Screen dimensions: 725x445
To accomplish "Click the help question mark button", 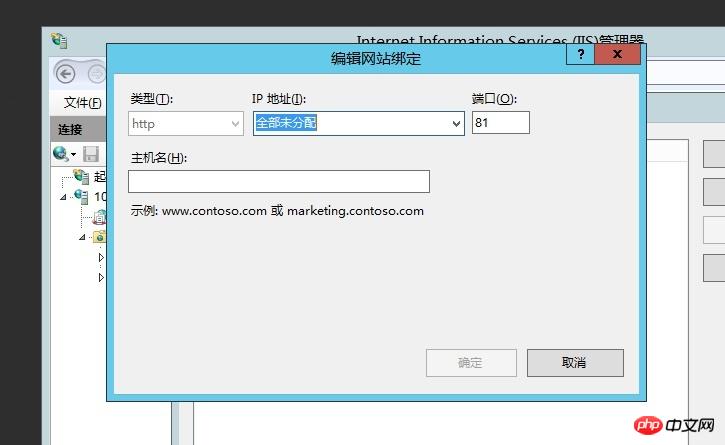I will [580, 55].
